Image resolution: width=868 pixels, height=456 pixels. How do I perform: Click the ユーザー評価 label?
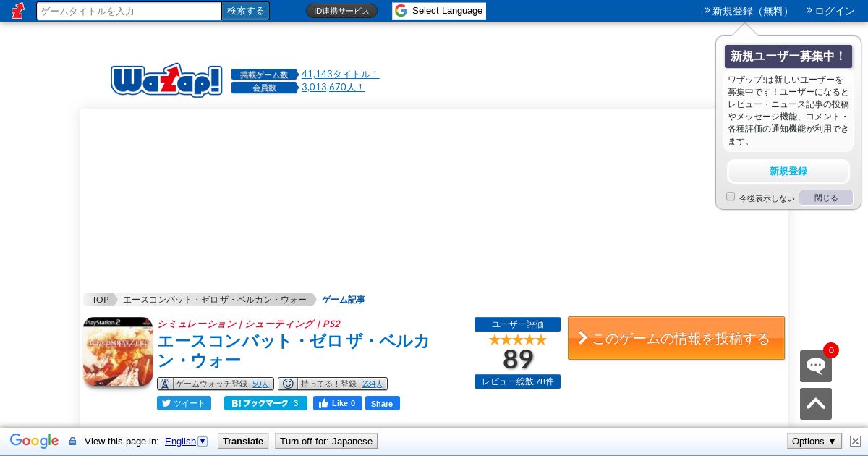(517, 324)
